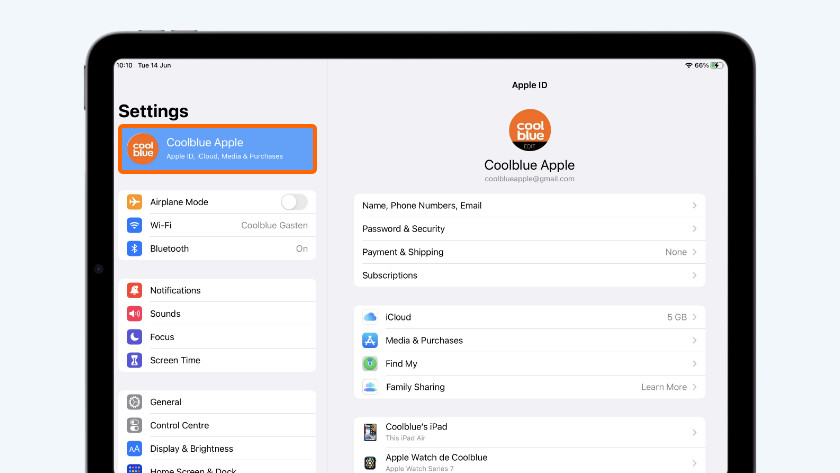Screen dimensions: 840x473
Task: Tap the Bluetooth icon in sidebar
Action: [x=134, y=249]
